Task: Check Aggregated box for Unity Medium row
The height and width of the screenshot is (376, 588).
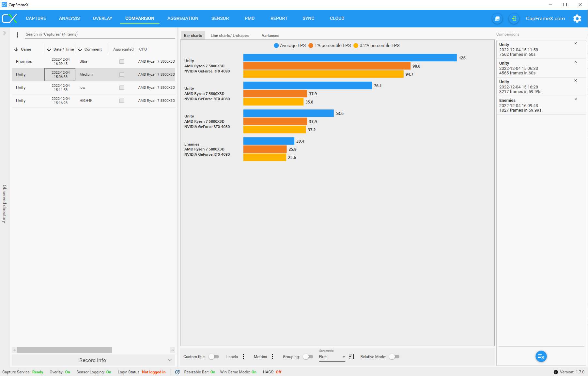Action: 122,74
